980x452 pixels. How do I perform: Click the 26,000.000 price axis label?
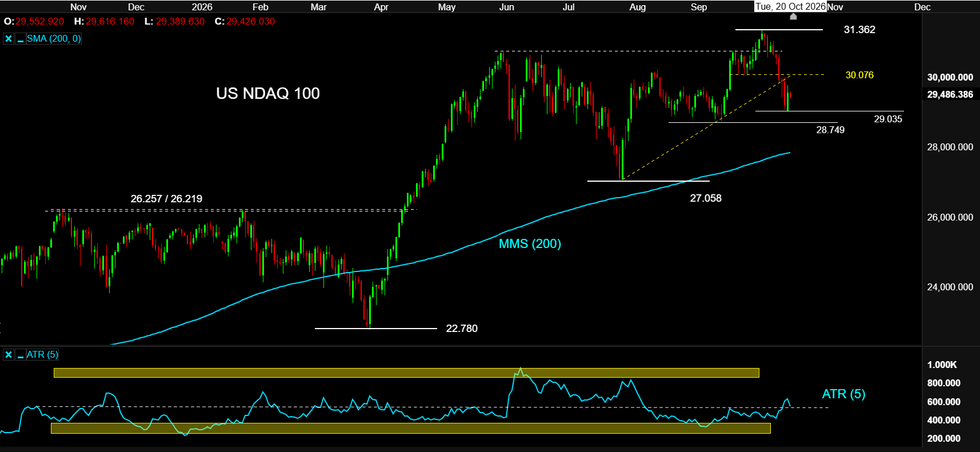(x=950, y=218)
